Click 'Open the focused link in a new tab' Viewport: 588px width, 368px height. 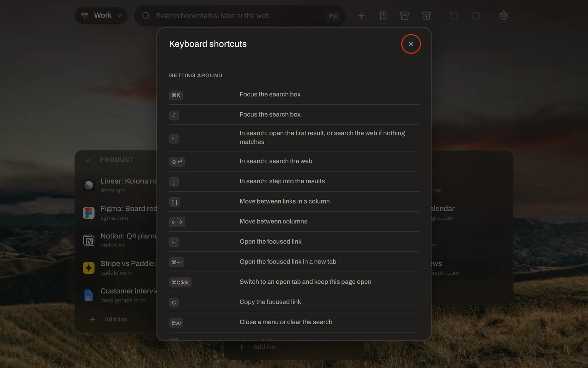point(288,262)
